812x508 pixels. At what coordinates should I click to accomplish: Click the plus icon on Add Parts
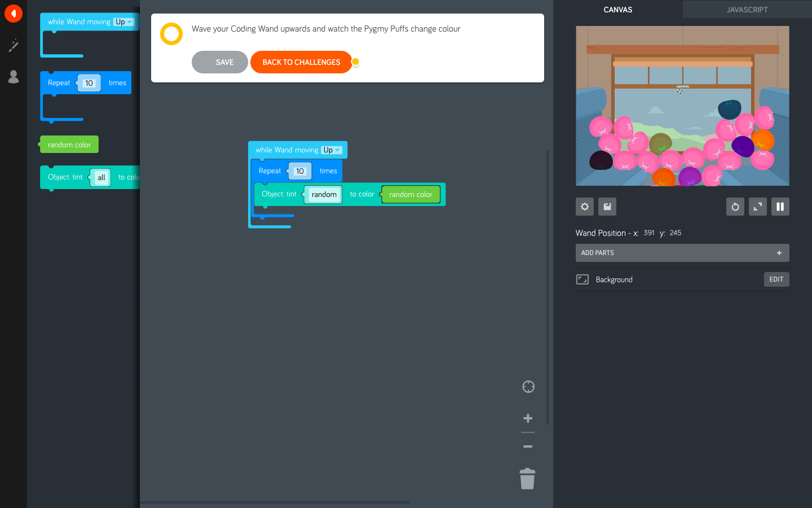[x=779, y=253]
